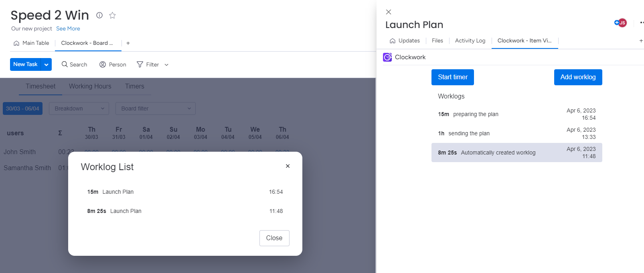Expand the New Task dropdown arrow
This screenshot has width=644, height=273.
point(47,64)
